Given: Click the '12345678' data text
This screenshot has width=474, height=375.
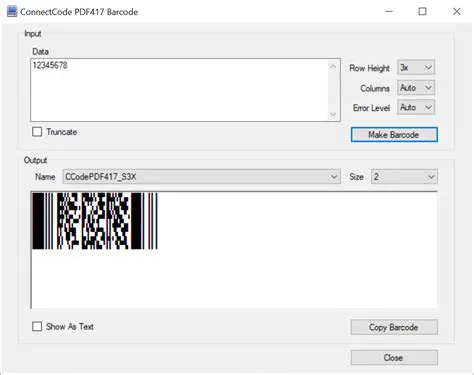Looking at the screenshot, I should [x=50, y=65].
